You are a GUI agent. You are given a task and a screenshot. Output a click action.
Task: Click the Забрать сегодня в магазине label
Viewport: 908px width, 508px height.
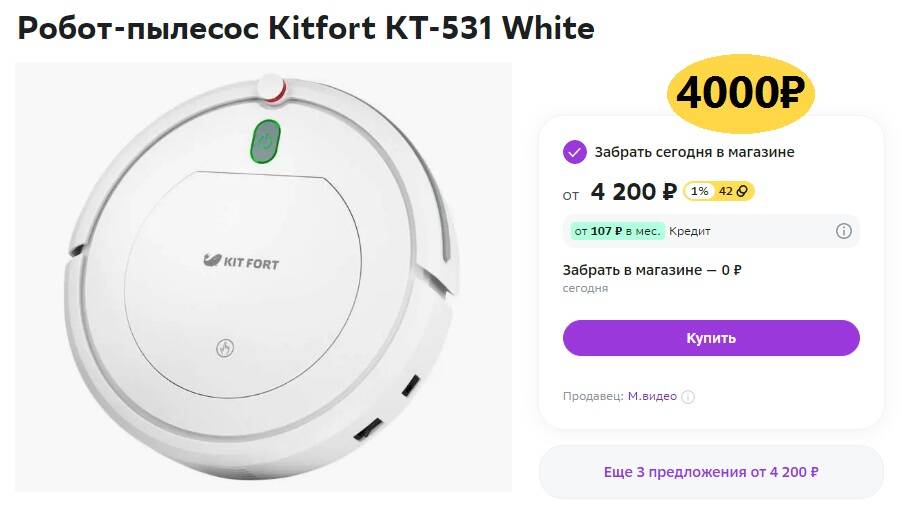point(694,152)
